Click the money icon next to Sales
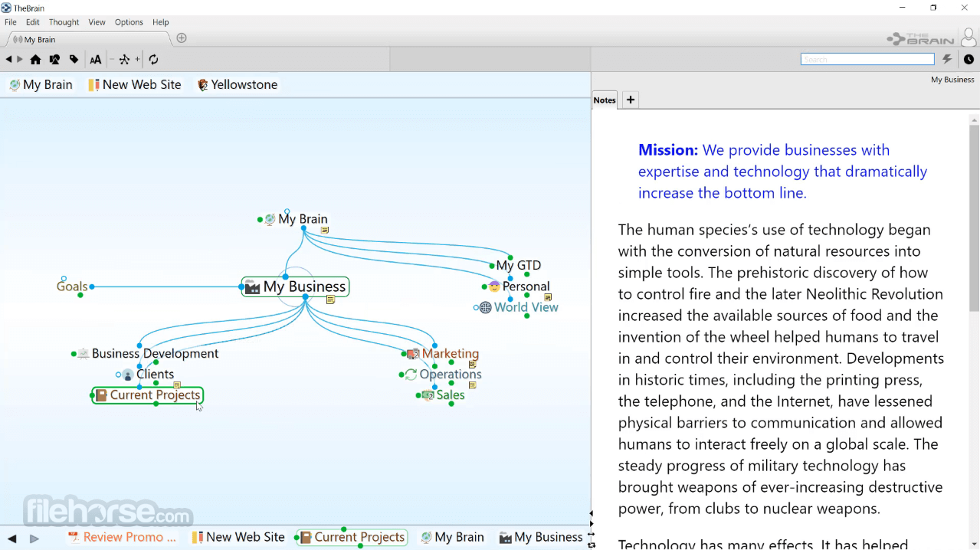Screen dimensions: 980x550 pyautogui.click(x=428, y=395)
